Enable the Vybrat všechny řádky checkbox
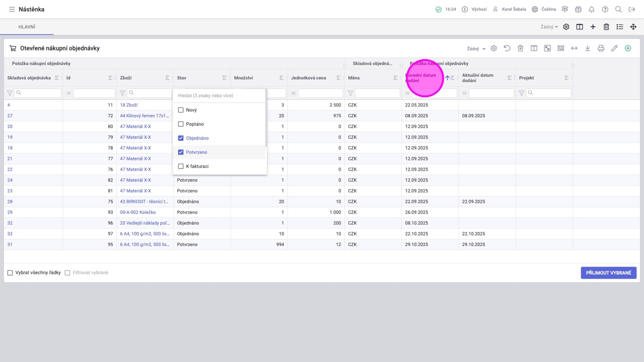644x362 pixels. click(x=10, y=273)
